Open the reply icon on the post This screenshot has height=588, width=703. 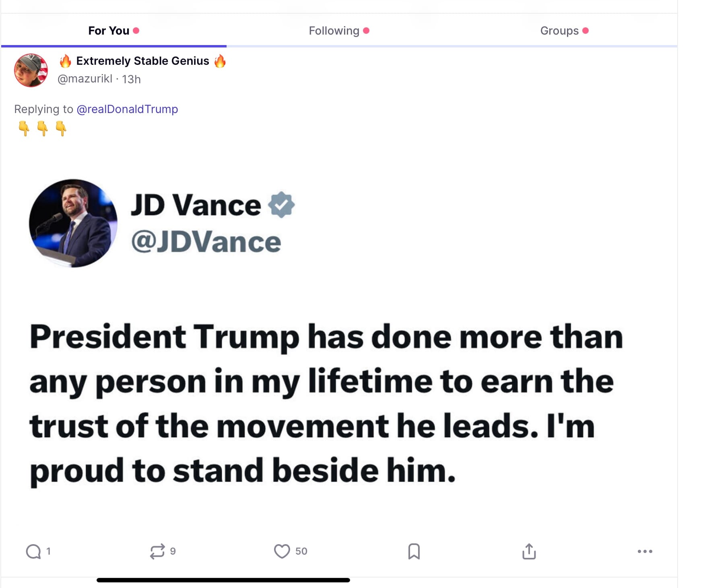(x=33, y=551)
